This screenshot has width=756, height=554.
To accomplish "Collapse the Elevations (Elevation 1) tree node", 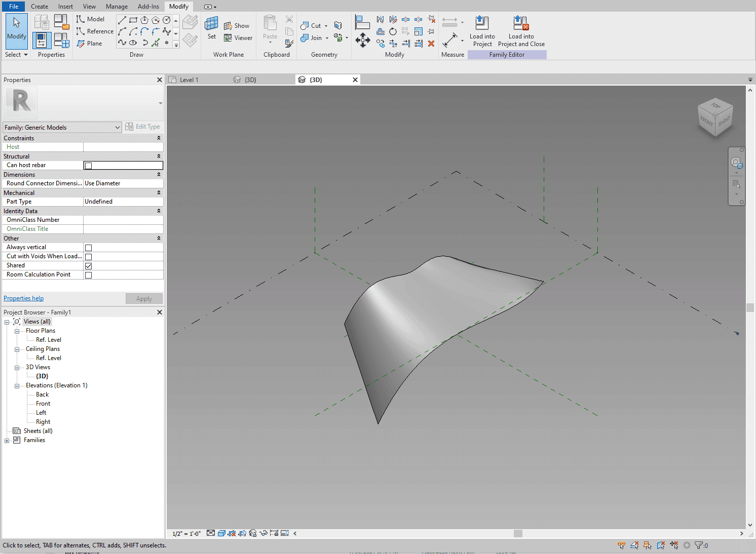I will pos(17,386).
